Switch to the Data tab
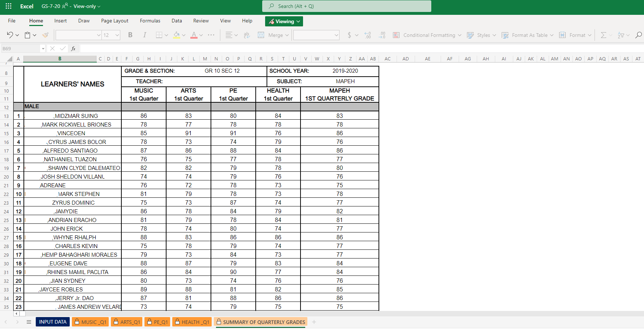This screenshot has height=329, width=644. (x=177, y=21)
